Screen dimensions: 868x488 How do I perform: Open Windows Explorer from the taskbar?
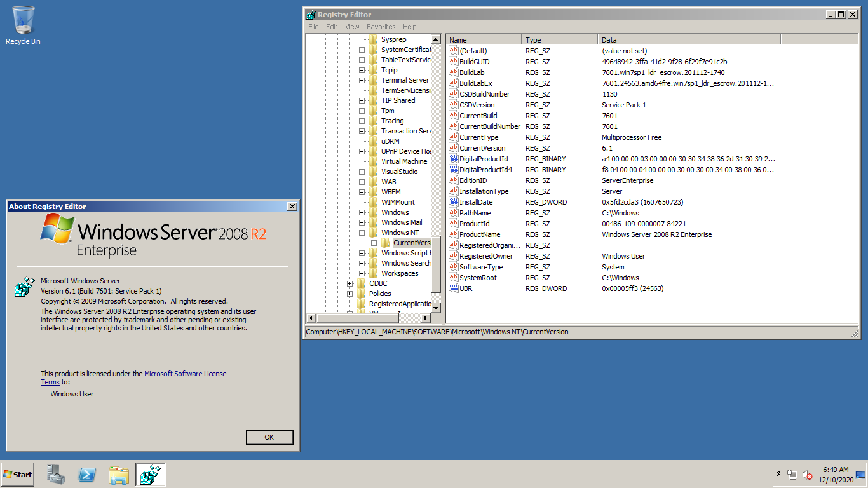coord(119,474)
